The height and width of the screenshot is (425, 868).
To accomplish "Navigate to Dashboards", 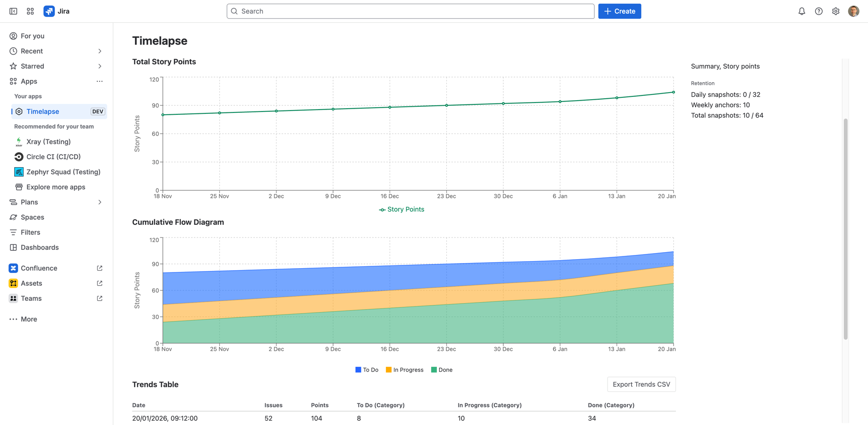I will tap(40, 247).
